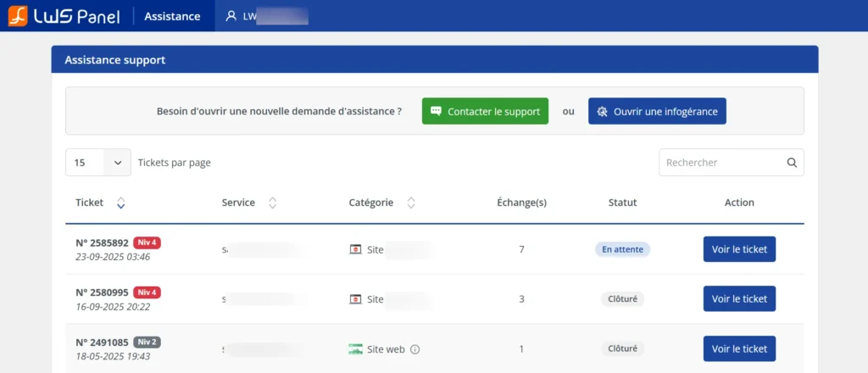Image resolution: width=868 pixels, height=373 pixels.
Task: Click the LWS Panel logo
Action: (x=64, y=16)
